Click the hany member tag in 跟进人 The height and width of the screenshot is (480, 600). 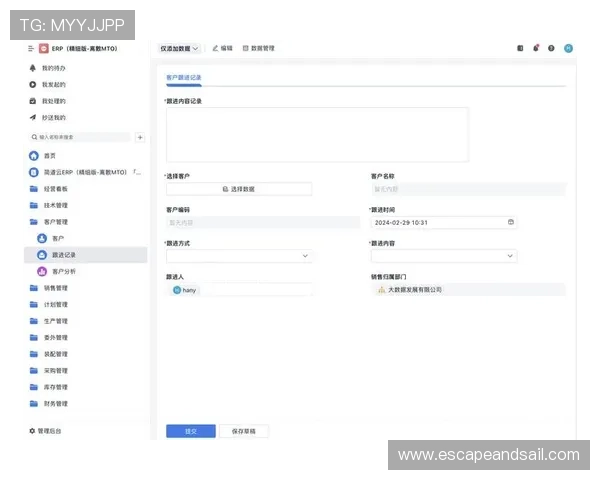185,290
